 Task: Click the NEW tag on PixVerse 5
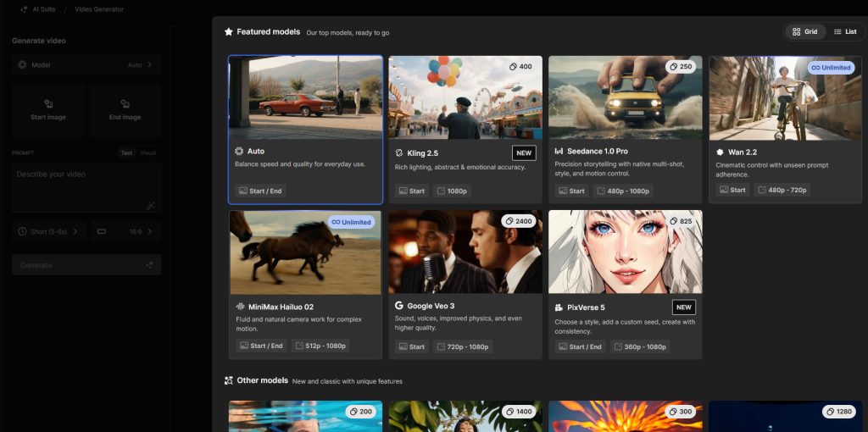(x=684, y=307)
